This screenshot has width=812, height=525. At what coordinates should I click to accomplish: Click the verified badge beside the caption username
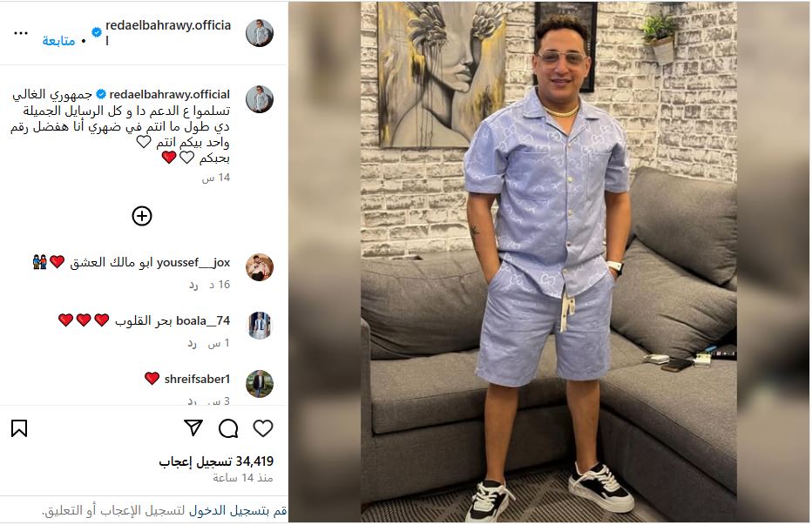101,94
